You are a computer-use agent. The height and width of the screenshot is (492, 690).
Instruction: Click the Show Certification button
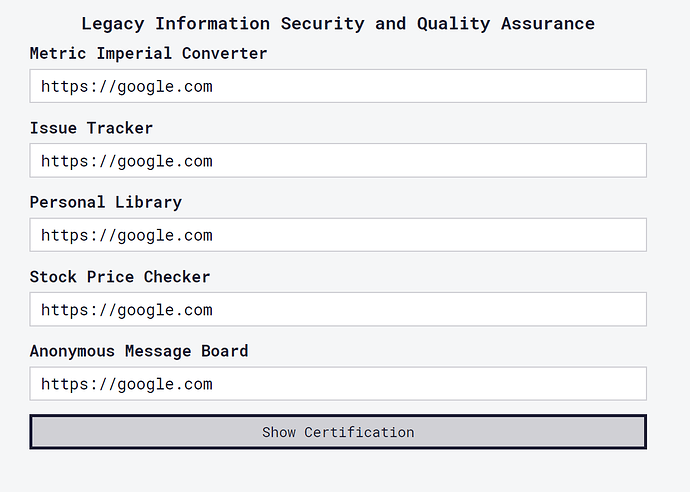(x=338, y=432)
